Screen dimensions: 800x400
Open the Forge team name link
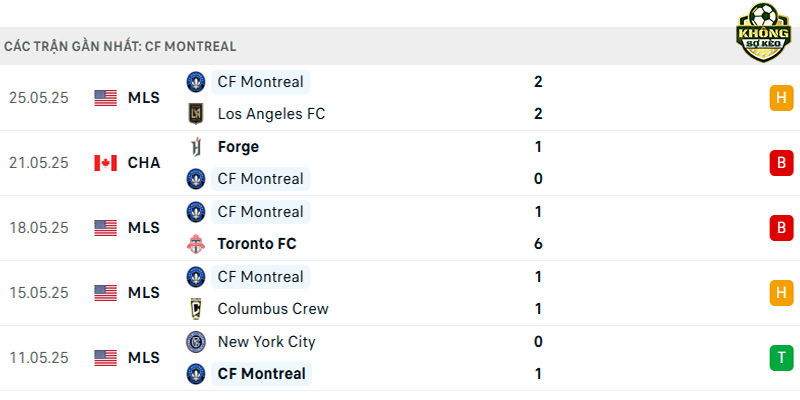[x=238, y=147]
